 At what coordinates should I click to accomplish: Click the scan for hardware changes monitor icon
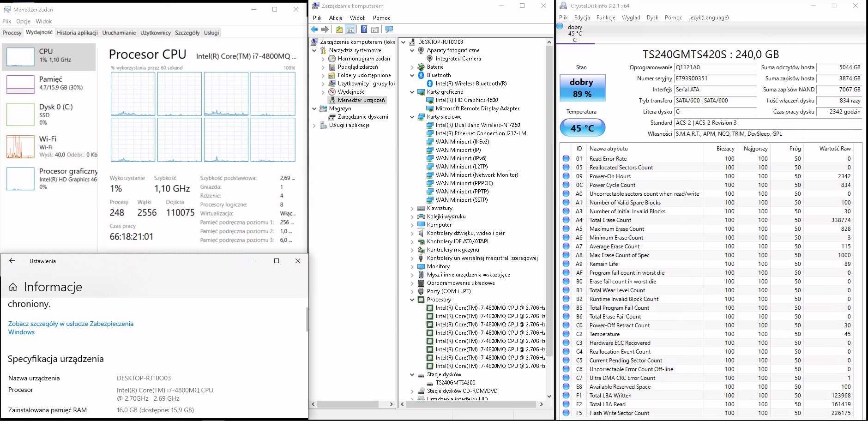coord(389,30)
